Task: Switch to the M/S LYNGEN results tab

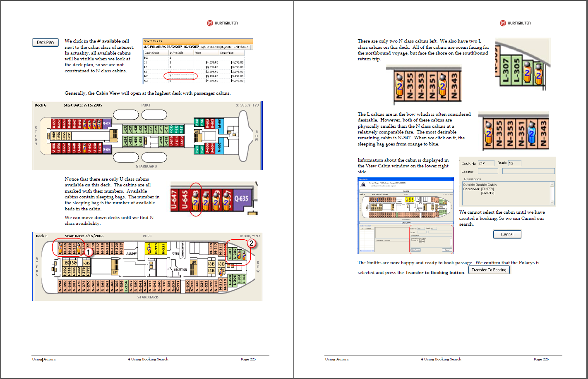Action: (225, 47)
